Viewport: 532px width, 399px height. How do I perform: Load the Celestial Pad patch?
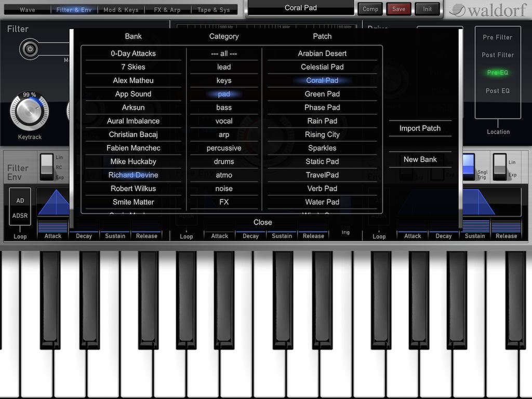coord(322,67)
